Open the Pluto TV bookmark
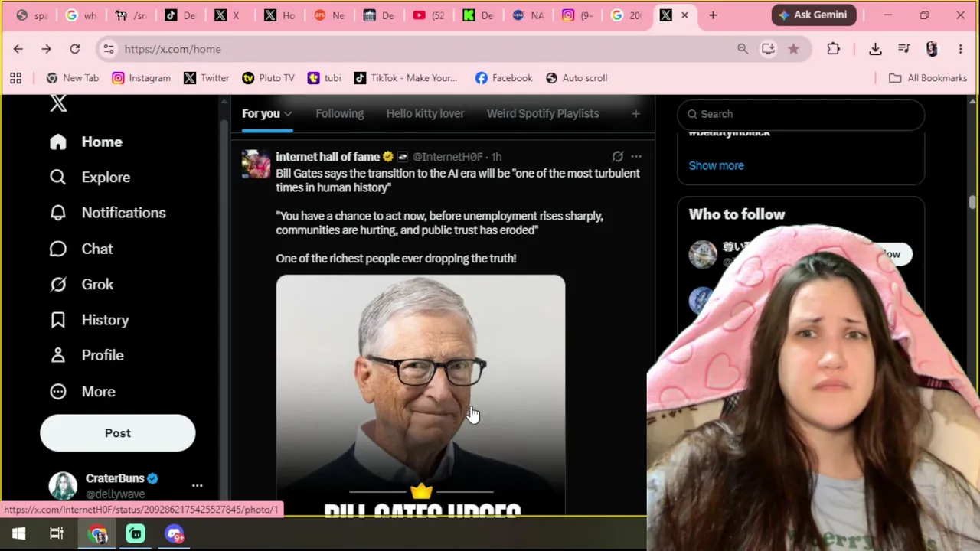Image resolution: width=980 pixels, height=551 pixels. [x=268, y=78]
